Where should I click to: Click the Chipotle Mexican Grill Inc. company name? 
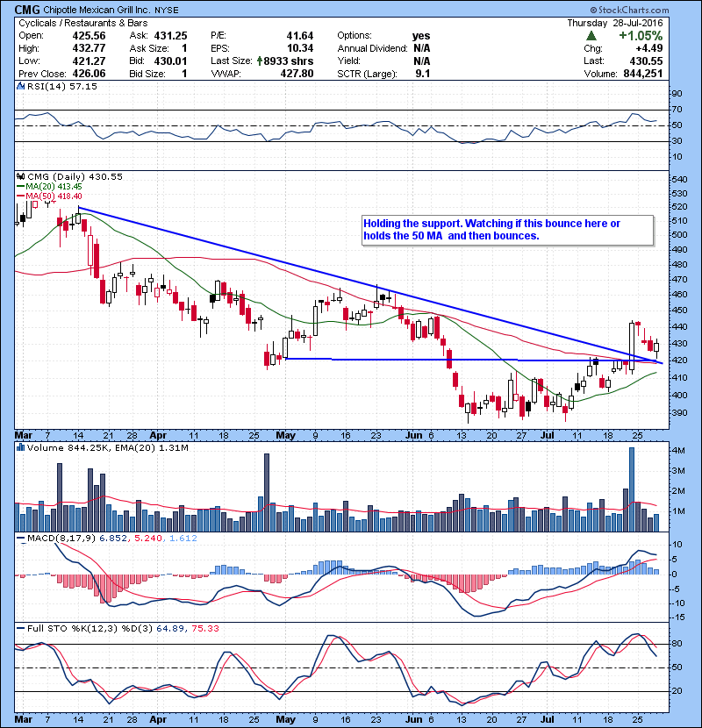97,10
